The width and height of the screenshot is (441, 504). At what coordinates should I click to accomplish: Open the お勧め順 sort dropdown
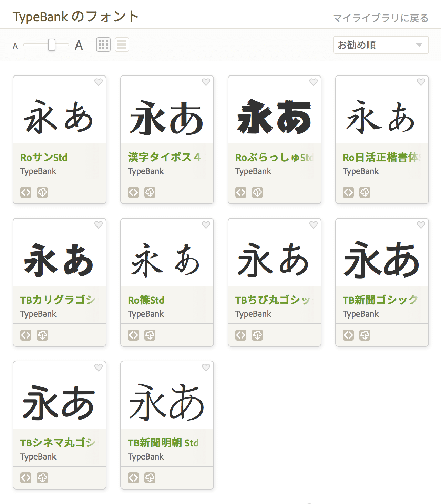point(381,45)
